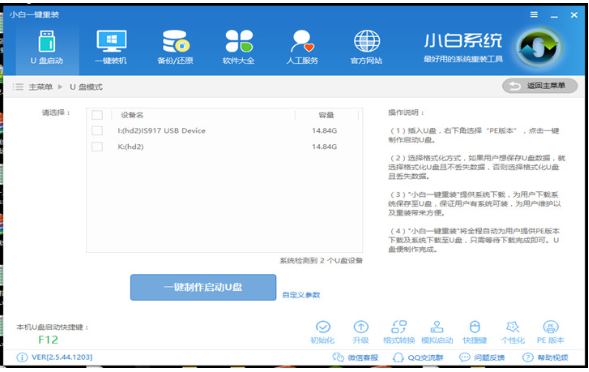This screenshot has width=589, height=372.
Task: Switch to 一键装机 tab
Action: 111,48
